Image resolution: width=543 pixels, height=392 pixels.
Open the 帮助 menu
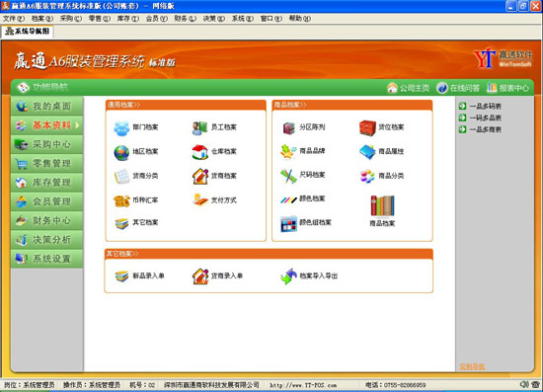click(x=300, y=19)
